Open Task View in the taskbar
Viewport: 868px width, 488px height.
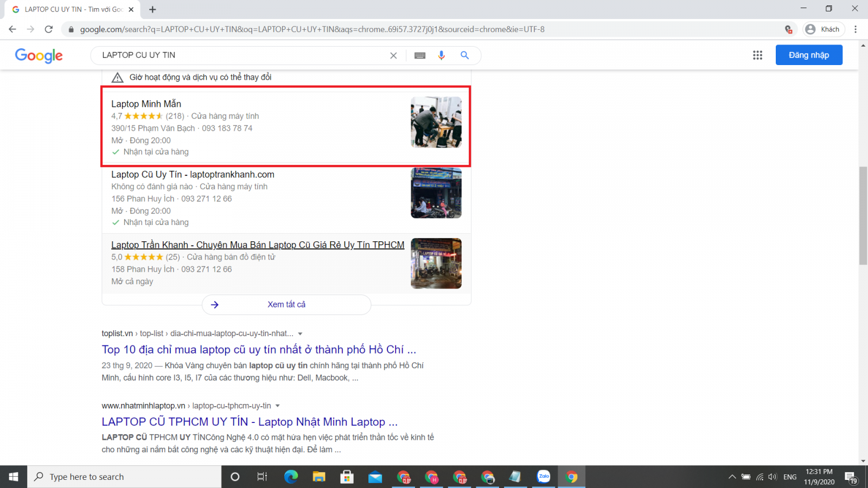[262, 477]
